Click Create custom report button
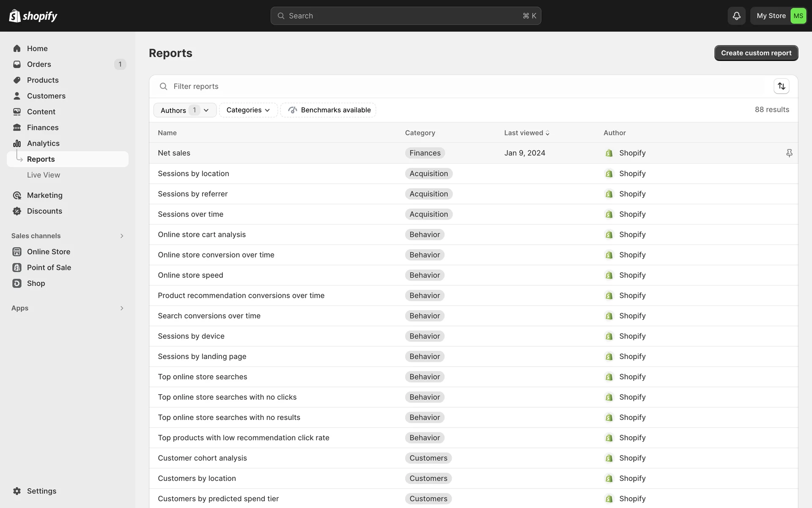Screen dimensions: 812x508 pos(756,53)
